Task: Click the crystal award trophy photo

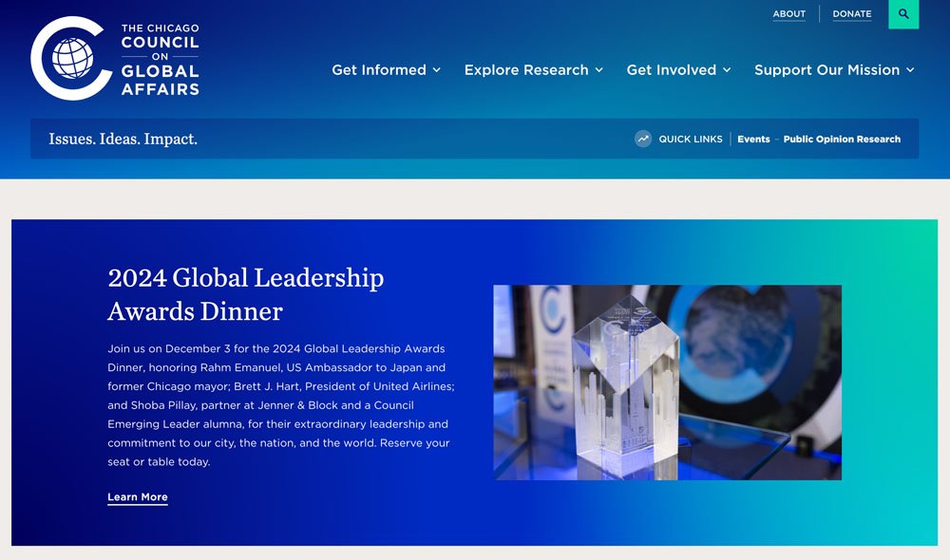Action: [667, 383]
